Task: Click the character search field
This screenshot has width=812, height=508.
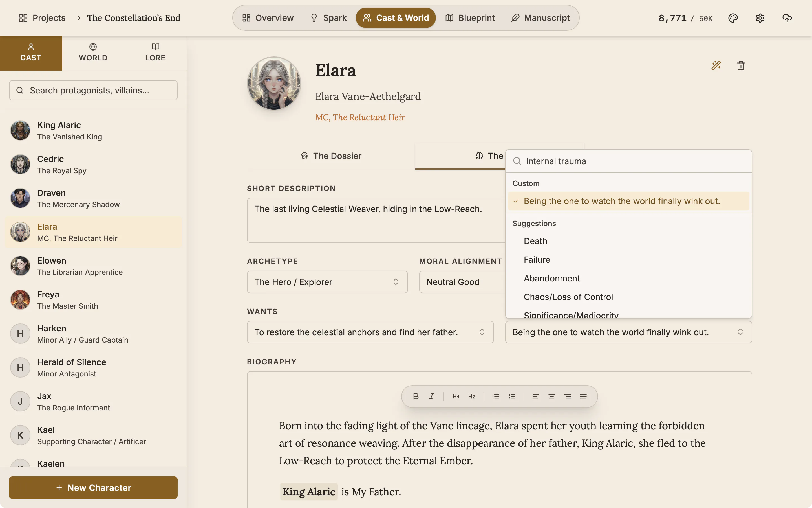Action: 93,90
